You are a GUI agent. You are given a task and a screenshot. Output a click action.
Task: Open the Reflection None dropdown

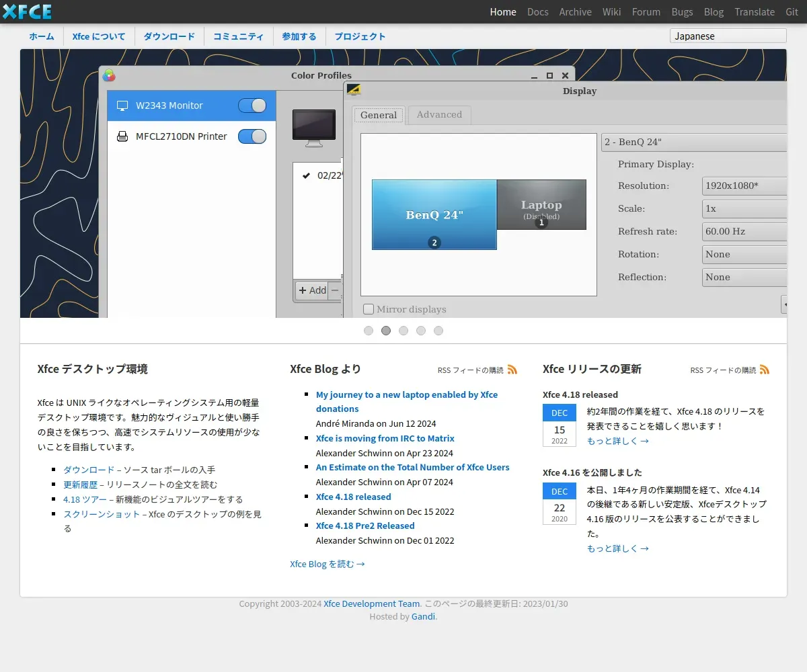744,277
